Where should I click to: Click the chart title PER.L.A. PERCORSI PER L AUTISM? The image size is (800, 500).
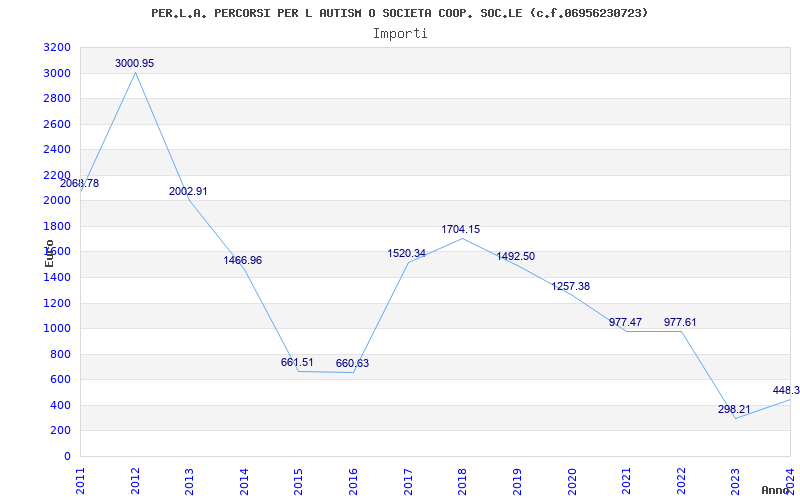[x=399, y=13]
